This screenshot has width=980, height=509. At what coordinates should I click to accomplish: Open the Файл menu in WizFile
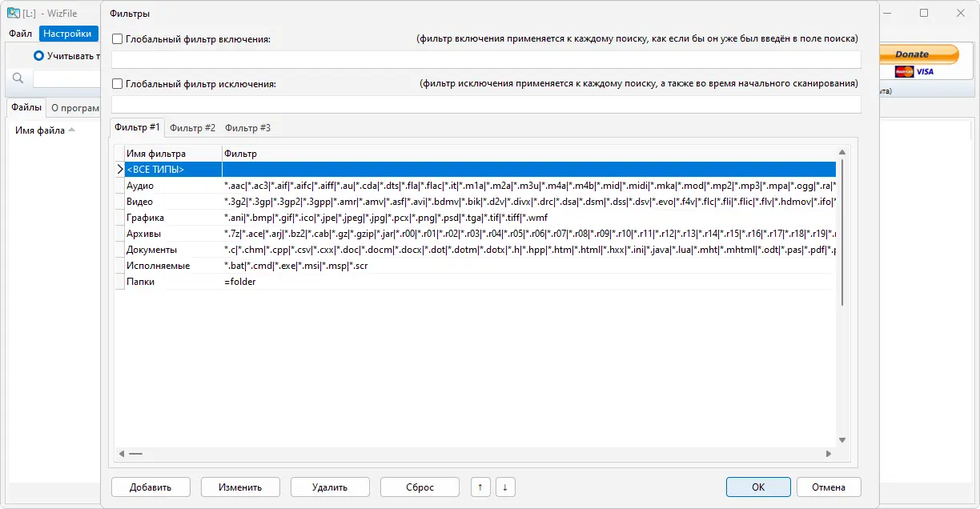click(22, 34)
